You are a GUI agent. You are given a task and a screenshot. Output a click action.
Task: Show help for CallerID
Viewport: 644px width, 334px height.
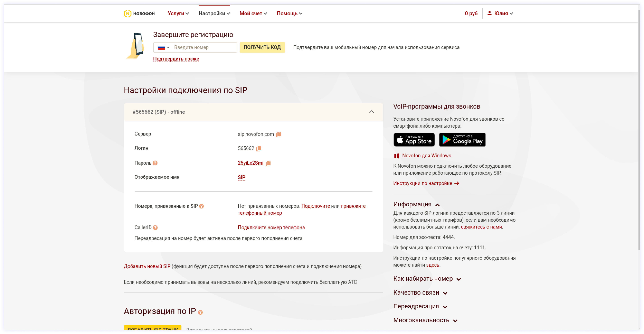coord(155,228)
